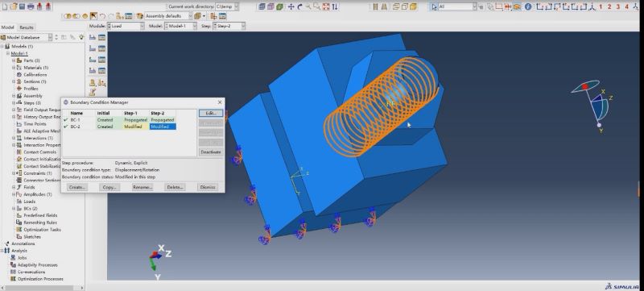Viewport: 644px width, 291px height.
Task: Click the Save Model Database icon
Action: tap(23, 6)
